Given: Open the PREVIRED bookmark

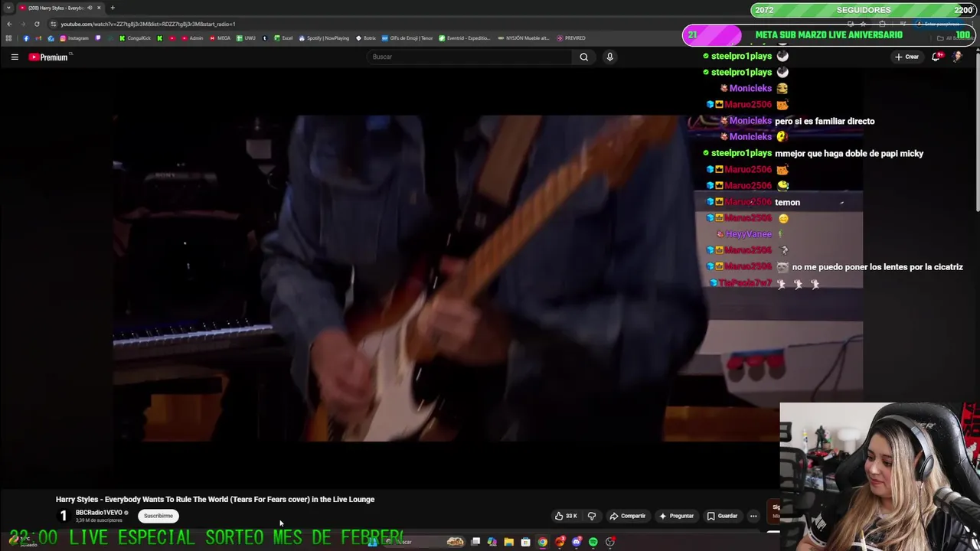Looking at the screenshot, I should [571, 38].
